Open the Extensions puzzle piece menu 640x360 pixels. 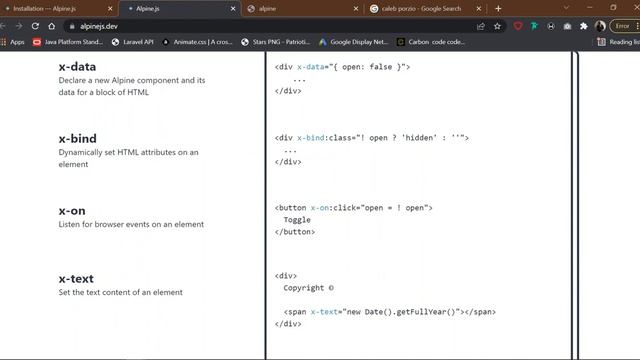point(584,26)
